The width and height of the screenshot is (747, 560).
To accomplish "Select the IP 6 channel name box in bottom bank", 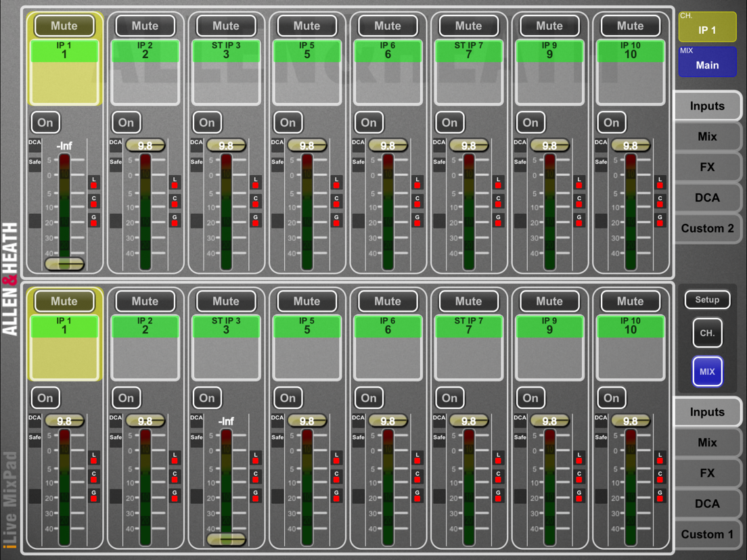I will tap(388, 347).
